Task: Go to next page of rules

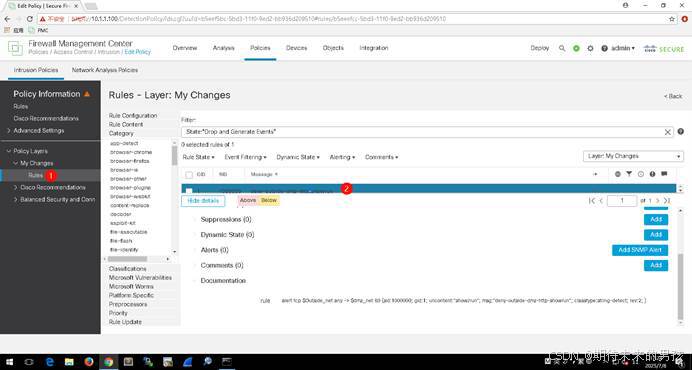Action: coord(657,201)
